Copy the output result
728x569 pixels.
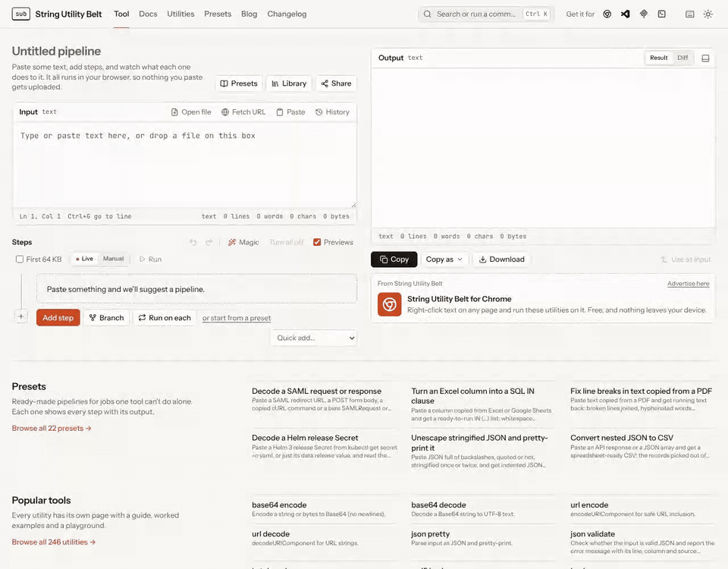pyautogui.click(x=394, y=259)
